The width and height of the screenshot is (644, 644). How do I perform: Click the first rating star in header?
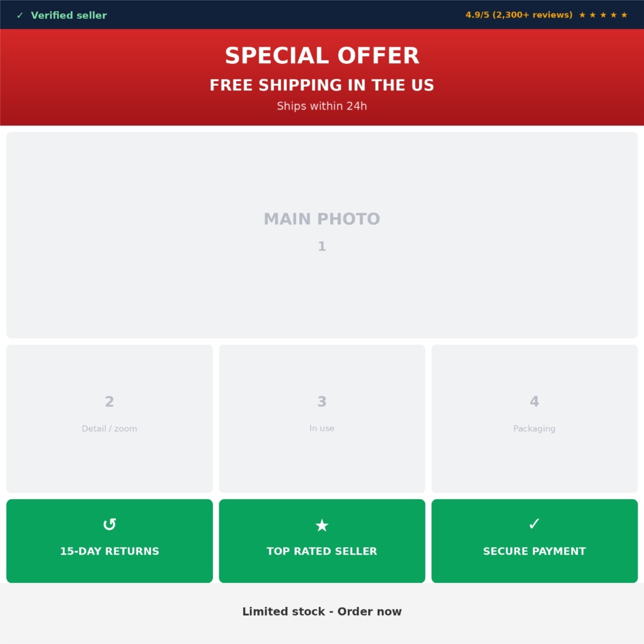pyautogui.click(x=582, y=15)
